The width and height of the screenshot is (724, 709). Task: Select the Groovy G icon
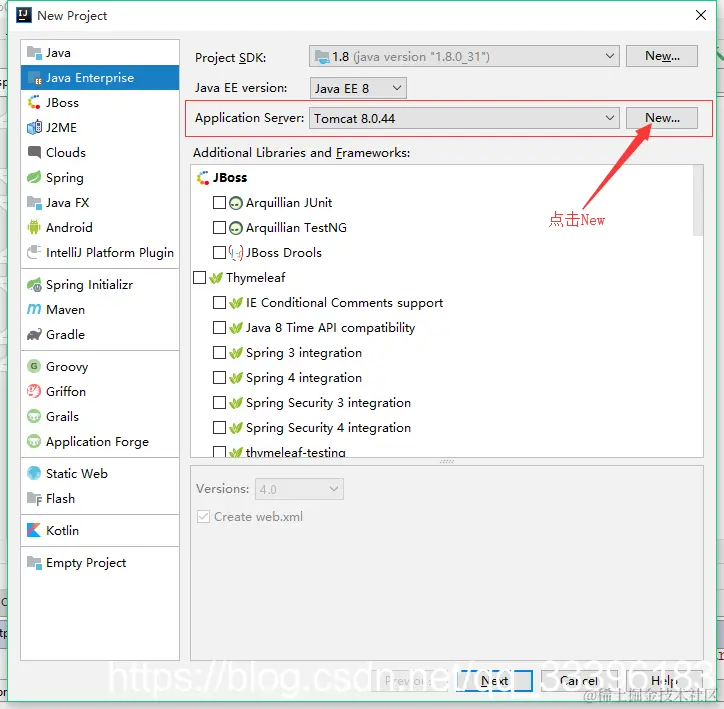click(34, 367)
